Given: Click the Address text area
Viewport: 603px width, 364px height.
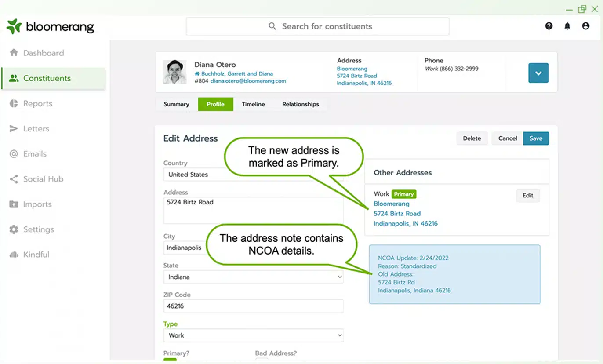Looking at the screenshot, I should [253, 211].
